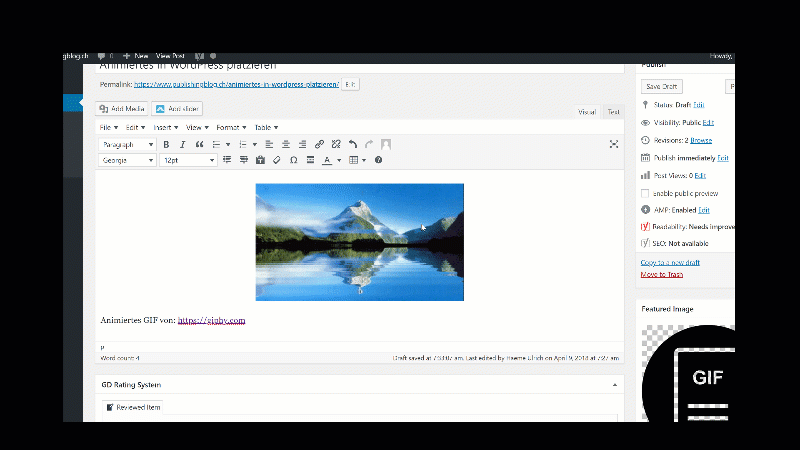Remove link with the unlink icon
Viewport: 800px width, 450px height.
[x=336, y=144]
